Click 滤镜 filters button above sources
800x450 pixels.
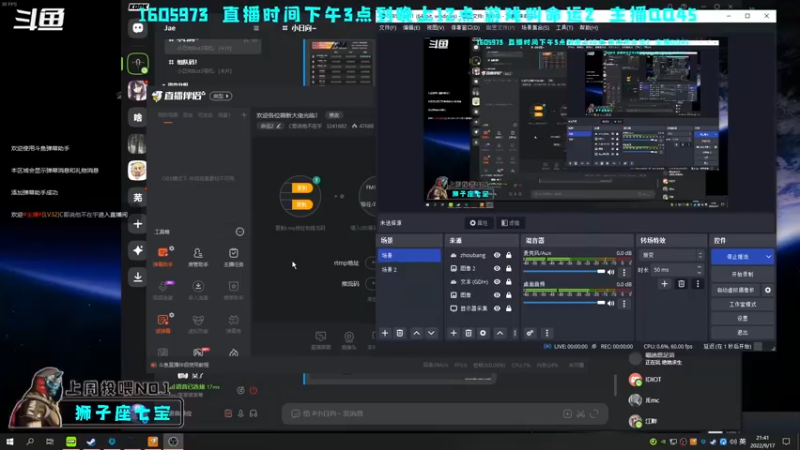pyautogui.click(x=510, y=223)
